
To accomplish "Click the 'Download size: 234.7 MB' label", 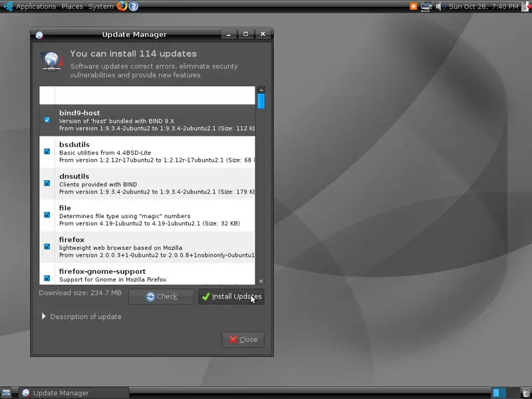I will coord(80,293).
